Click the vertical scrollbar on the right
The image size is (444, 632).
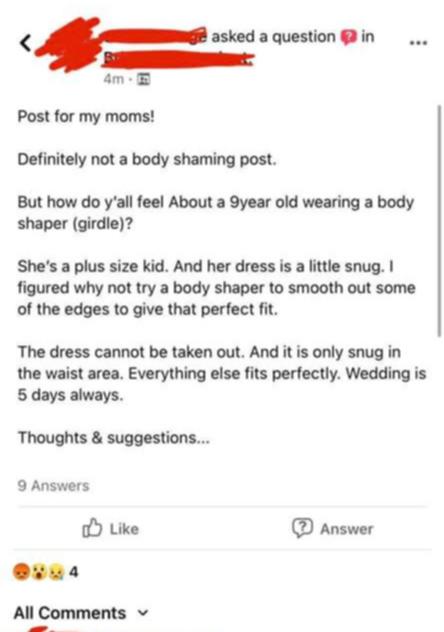439,220
